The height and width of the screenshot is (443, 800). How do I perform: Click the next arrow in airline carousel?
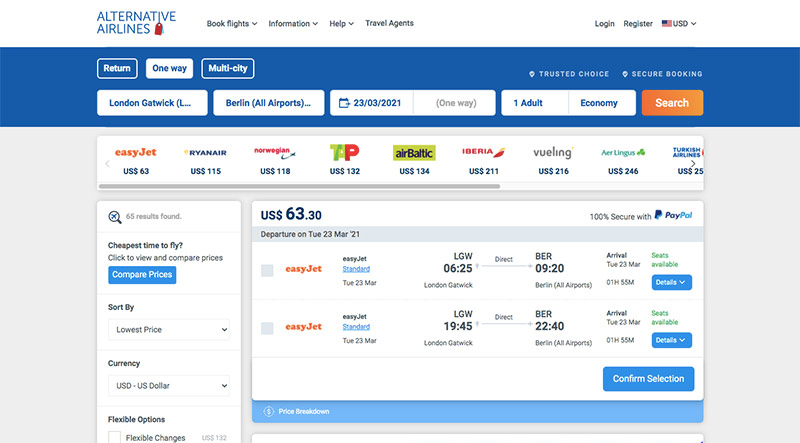pos(693,163)
